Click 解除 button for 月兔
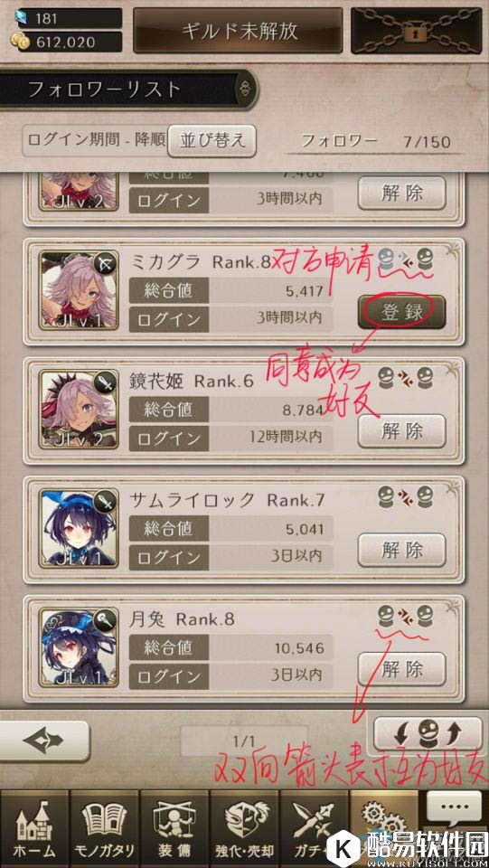489x868 pixels. (401, 669)
